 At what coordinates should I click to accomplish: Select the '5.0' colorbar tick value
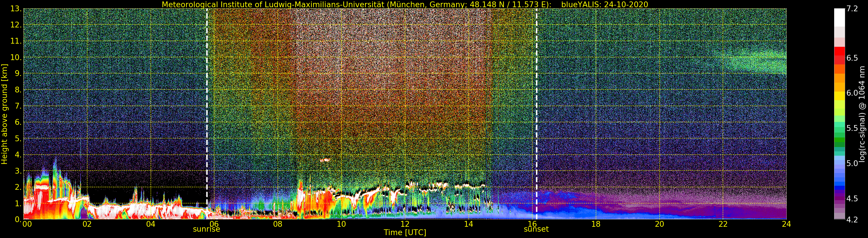pos(852,163)
